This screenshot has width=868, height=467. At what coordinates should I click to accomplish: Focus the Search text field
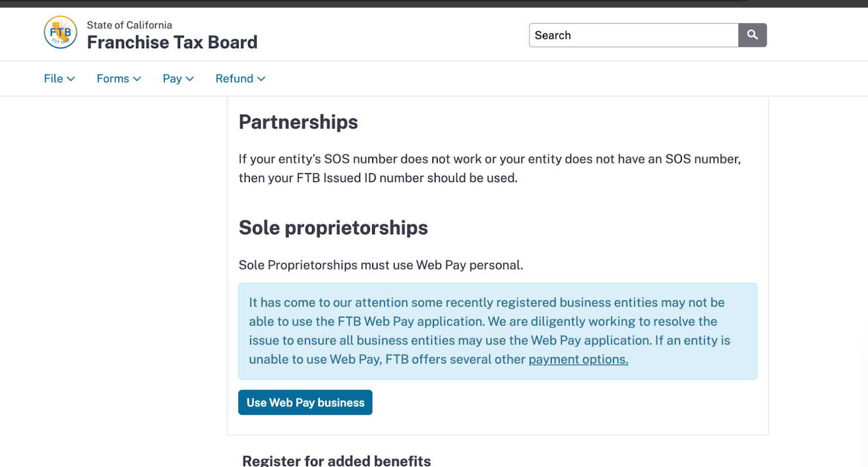pos(633,35)
